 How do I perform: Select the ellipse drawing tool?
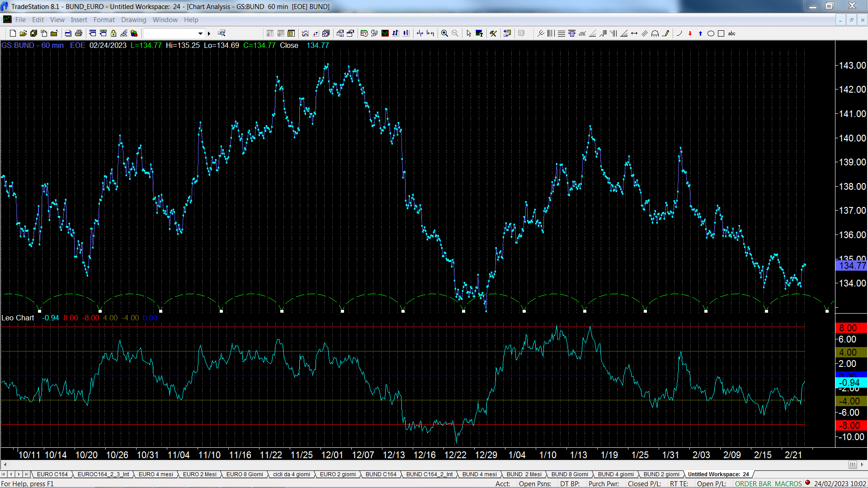(711, 33)
